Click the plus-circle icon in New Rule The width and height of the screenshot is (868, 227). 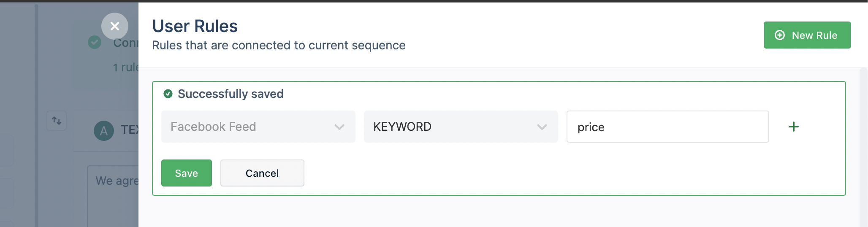(x=780, y=35)
